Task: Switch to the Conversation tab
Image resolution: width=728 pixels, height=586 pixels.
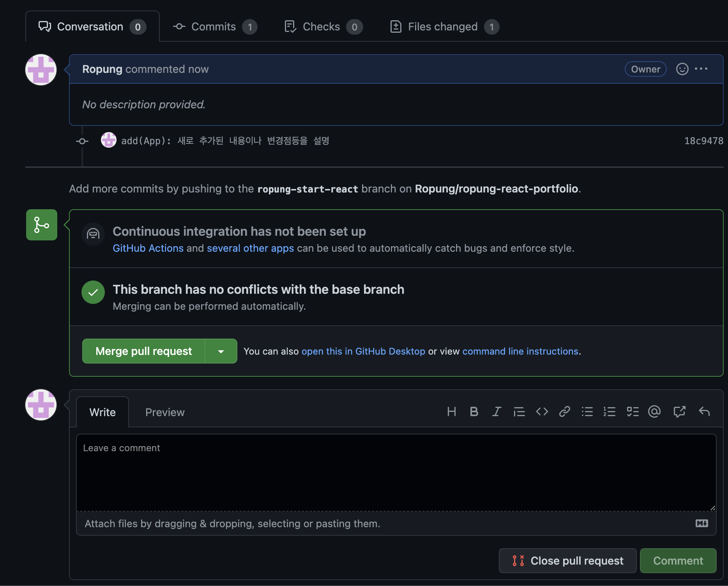Action: click(92, 26)
